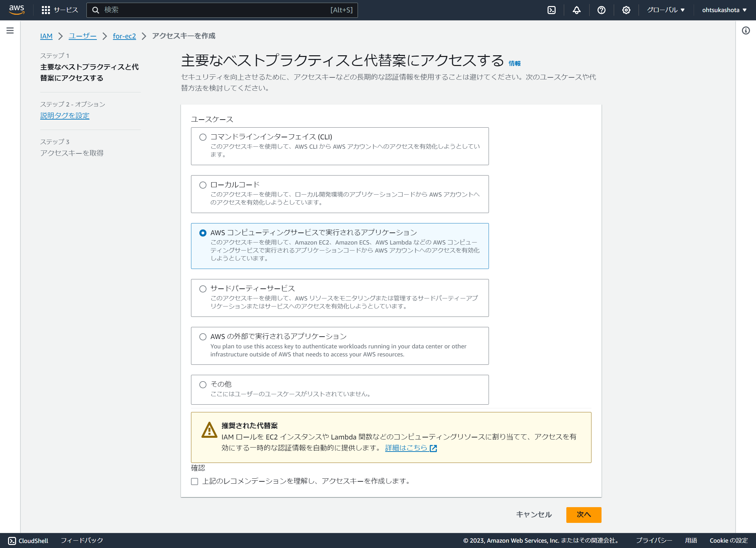Viewport: 756px width, 548px height.
Task: Open the 詳細はこちら link
Action: [406, 448]
